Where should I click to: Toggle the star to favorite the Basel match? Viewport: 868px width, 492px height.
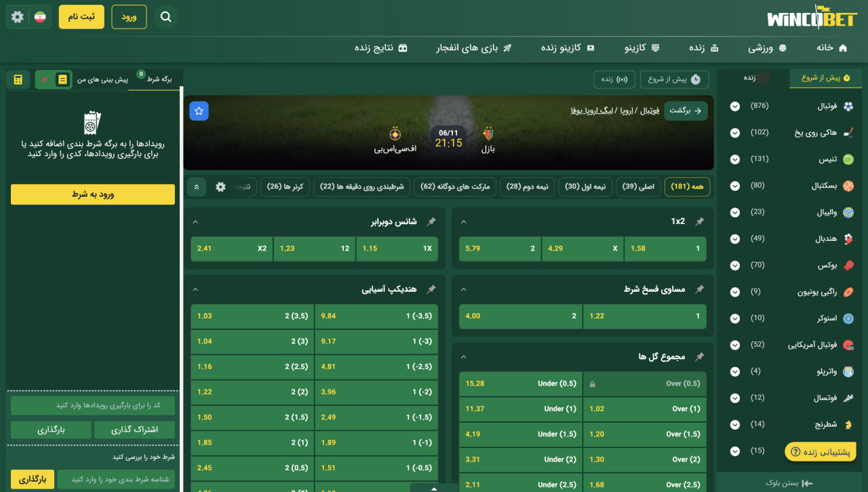coord(199,111)
